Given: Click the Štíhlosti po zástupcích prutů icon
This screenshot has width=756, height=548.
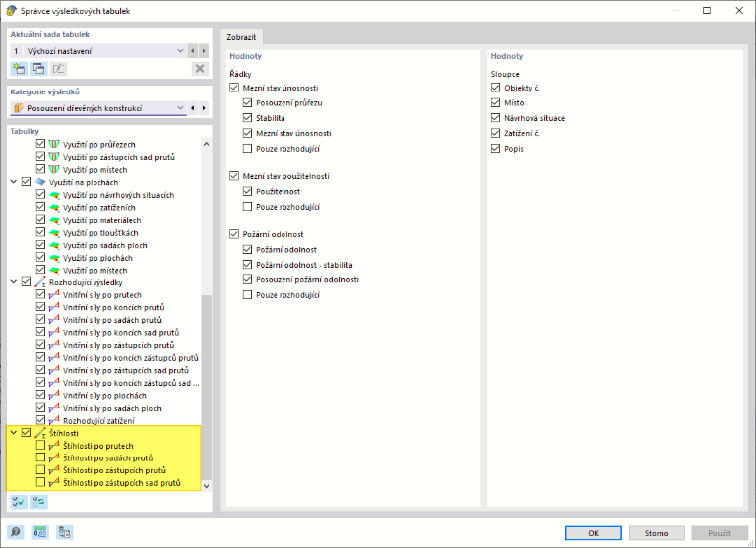Looking at the screenshot, I should point(54,470).
